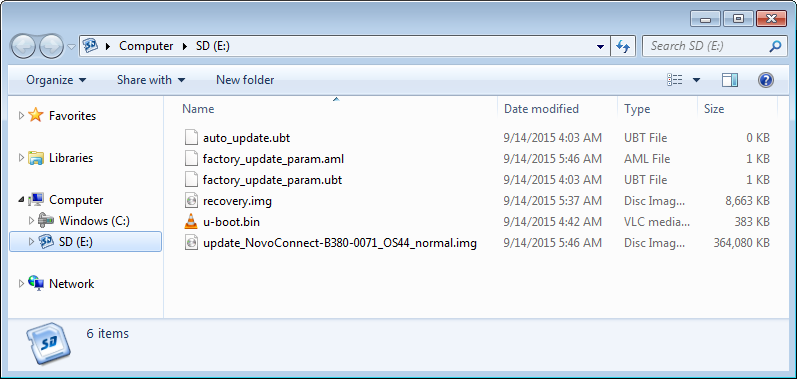Click the Forward navigation arrow button

pyautogui.click(x=51, y=47)
